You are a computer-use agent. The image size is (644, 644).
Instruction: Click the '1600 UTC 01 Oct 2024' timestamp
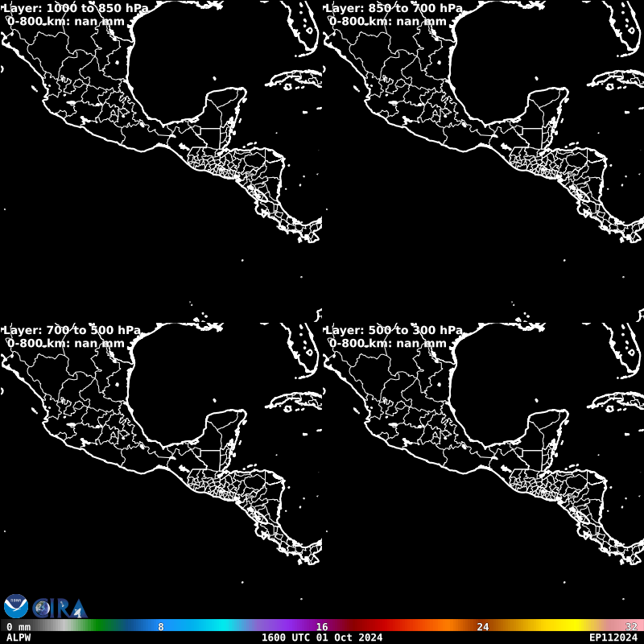click(322, 638)
